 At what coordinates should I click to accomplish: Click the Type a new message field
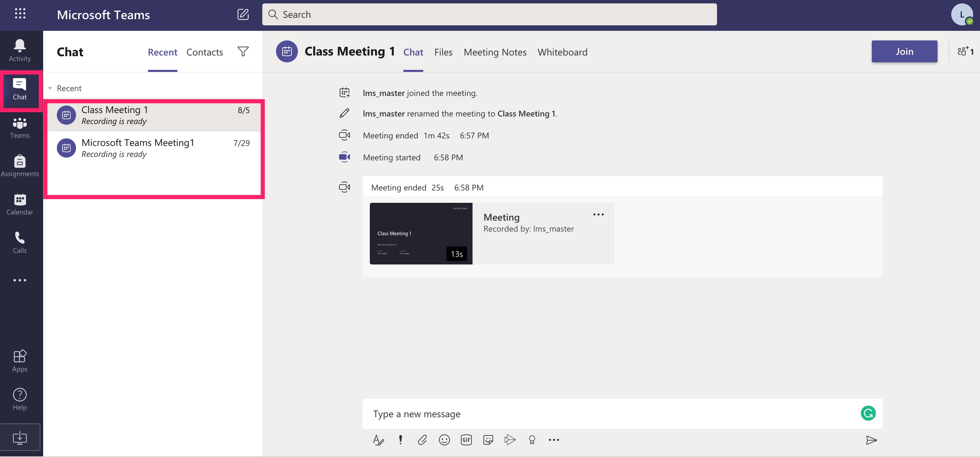coord(622,414)
